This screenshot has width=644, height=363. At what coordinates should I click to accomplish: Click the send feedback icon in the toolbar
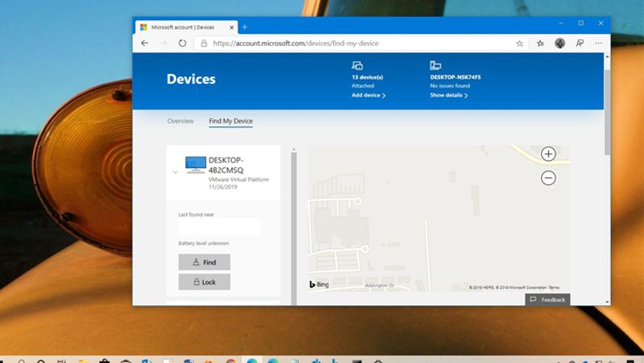pos(580,43)
